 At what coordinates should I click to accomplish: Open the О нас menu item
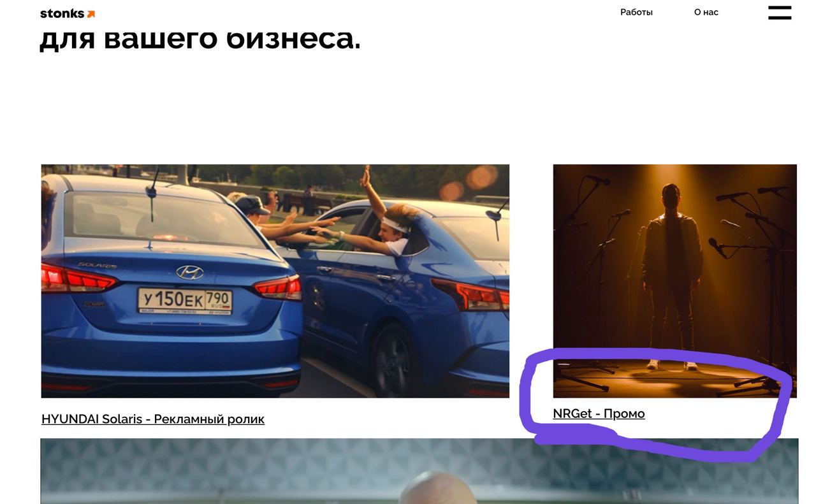click(706, 12)
